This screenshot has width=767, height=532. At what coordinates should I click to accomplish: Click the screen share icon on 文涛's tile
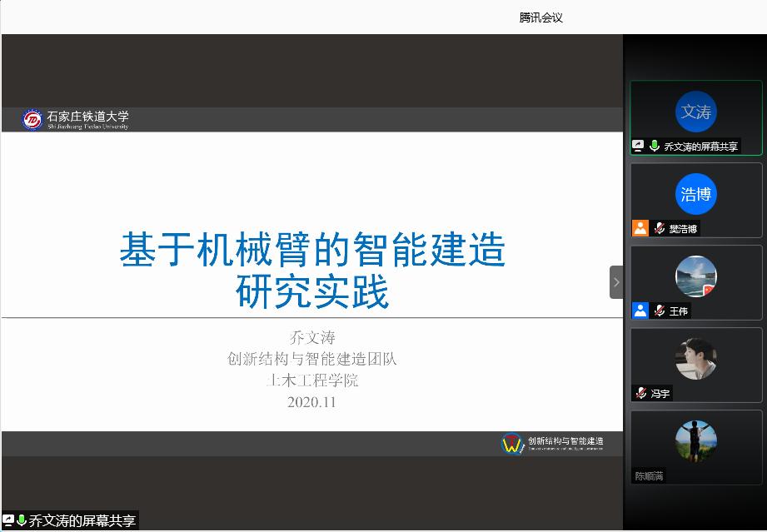639,146
